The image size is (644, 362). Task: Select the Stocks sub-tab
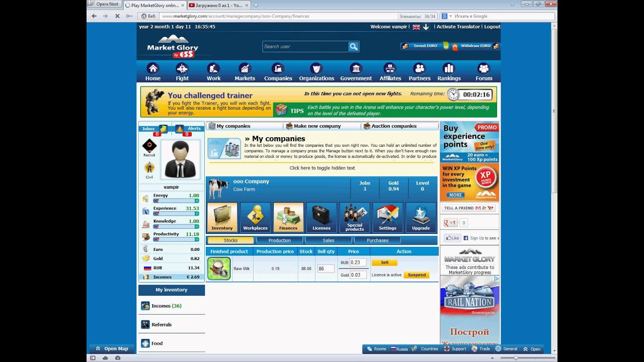tap(230, 240)
